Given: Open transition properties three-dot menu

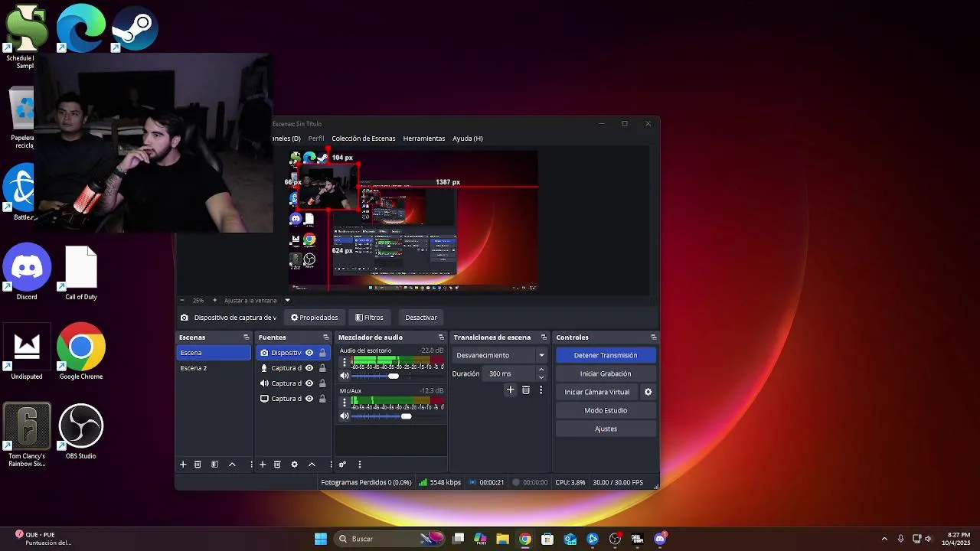Looking at the screenshot, I should (541, 390).
